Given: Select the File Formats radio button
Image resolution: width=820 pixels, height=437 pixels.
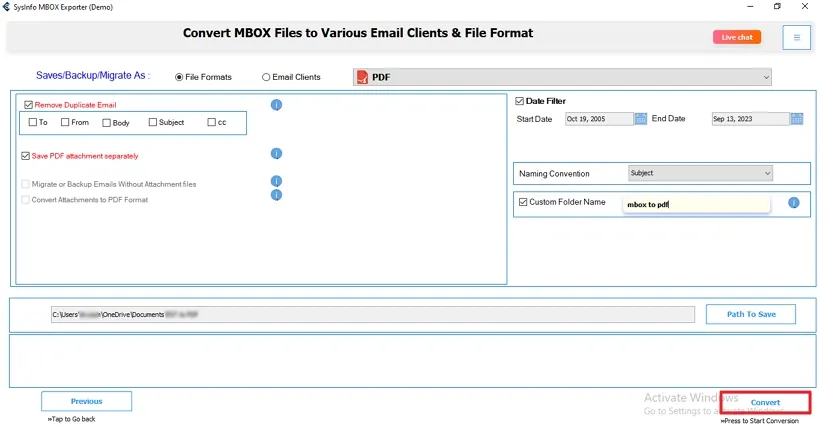Looking at the screenshot, I should coord(179,77).
